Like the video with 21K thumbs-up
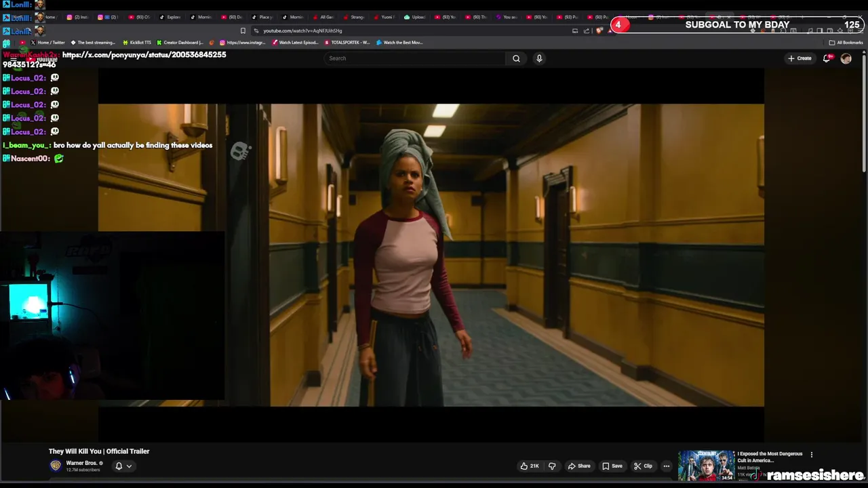The height and width of the screenshot is (488, 868). pyautogui.click(x=530, y=466)
